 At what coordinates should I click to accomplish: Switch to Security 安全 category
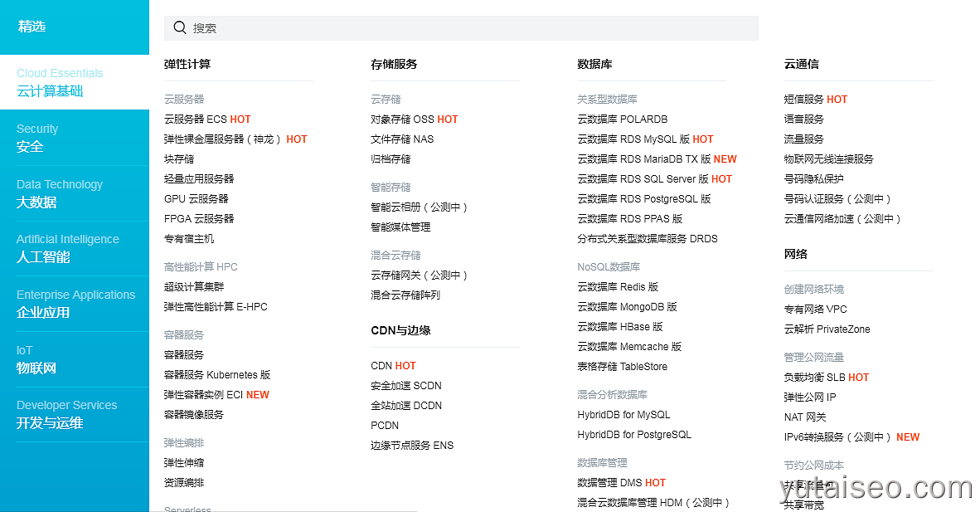[75, 138]
